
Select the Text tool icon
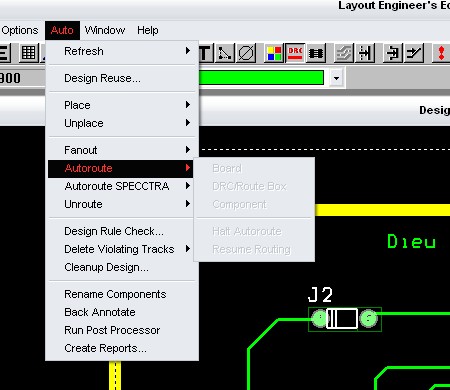coord(206,53)
